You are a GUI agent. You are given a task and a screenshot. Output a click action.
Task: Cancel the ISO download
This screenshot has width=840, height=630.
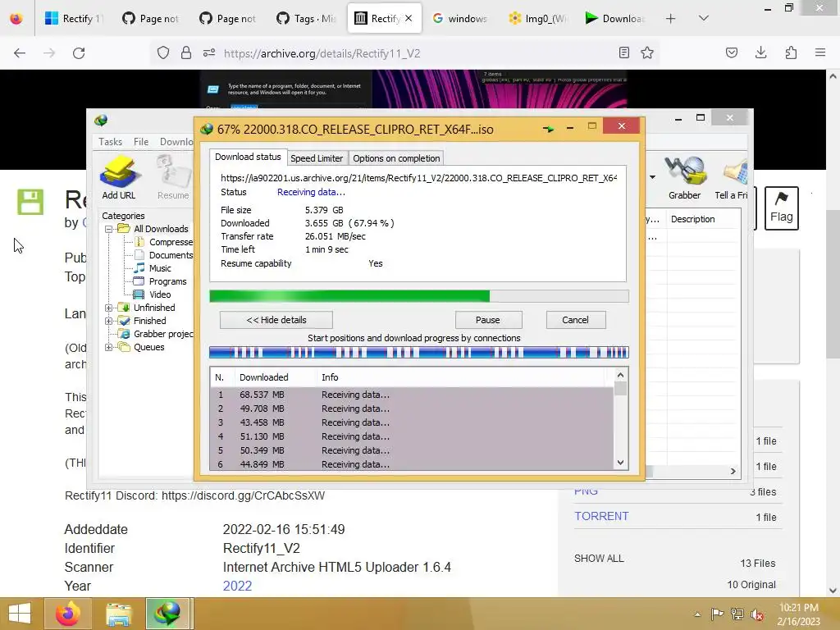(575, 320)
